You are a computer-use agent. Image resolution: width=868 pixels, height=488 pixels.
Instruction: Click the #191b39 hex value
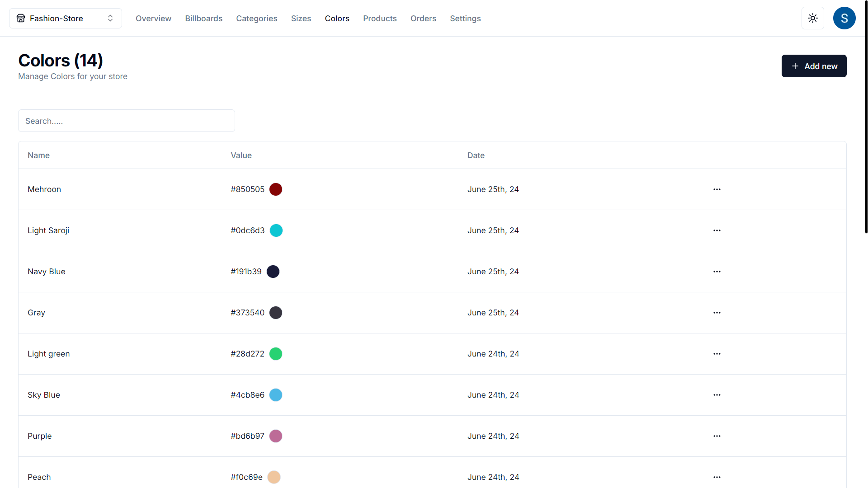pyautogui.click(x=246, y=272)
